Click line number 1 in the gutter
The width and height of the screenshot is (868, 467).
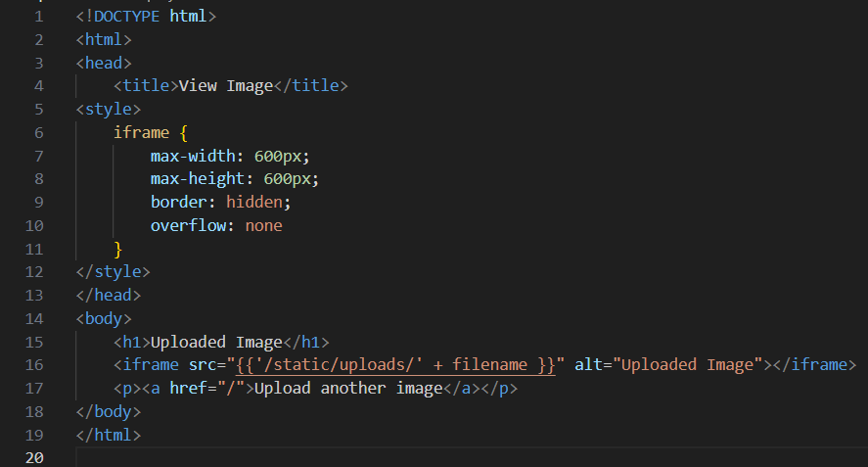[39, 17]
